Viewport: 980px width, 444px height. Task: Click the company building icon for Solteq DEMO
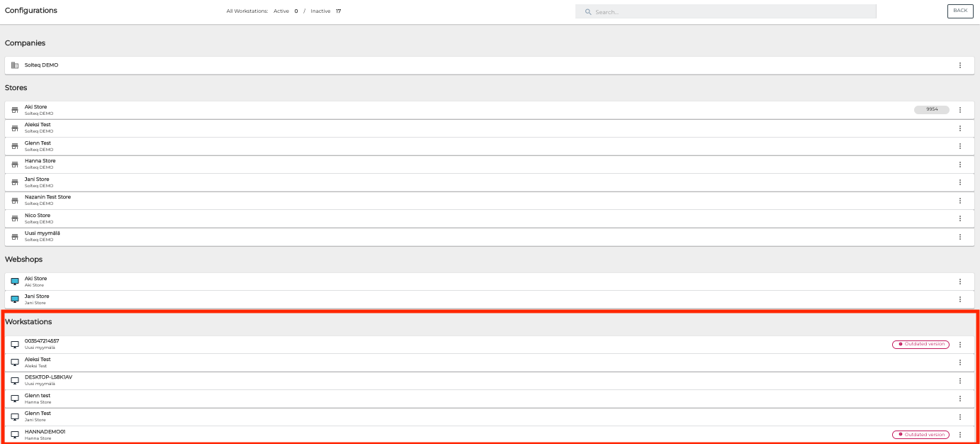point(15,65)
